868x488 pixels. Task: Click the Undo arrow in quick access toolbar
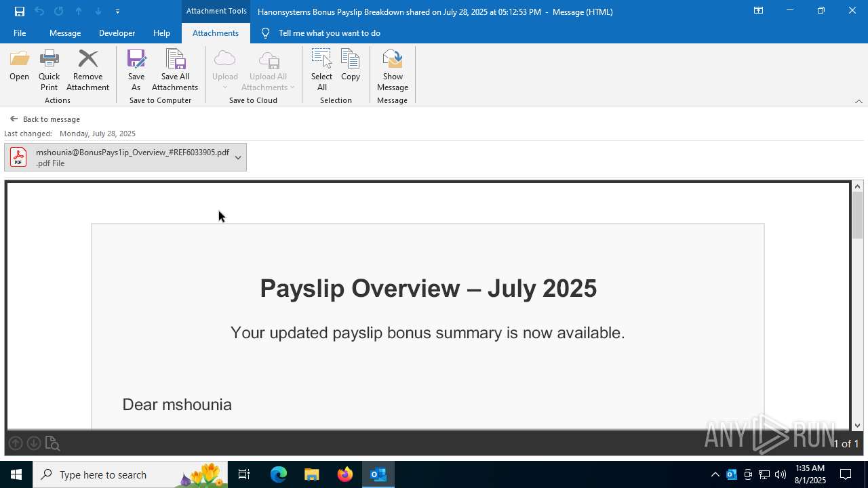pos(39,12)
